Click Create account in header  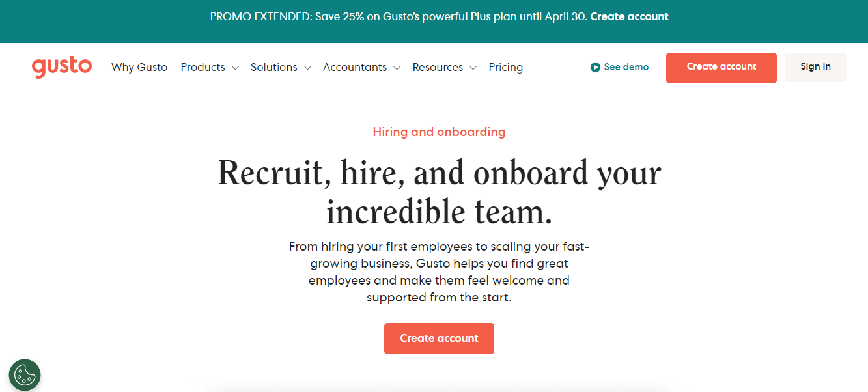coord(721,68)
